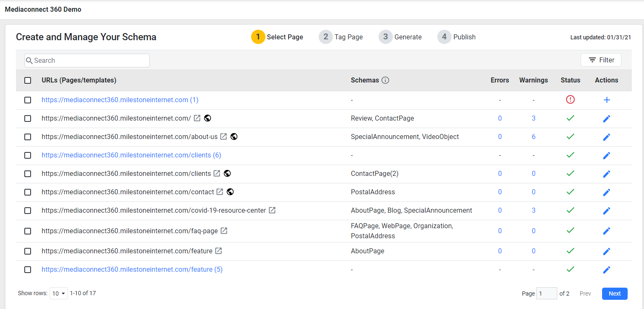Click the "1-10 of 17" row count text
Image resolution: width=644 pixels, height=309 pixels.
(x=83, y=293)
